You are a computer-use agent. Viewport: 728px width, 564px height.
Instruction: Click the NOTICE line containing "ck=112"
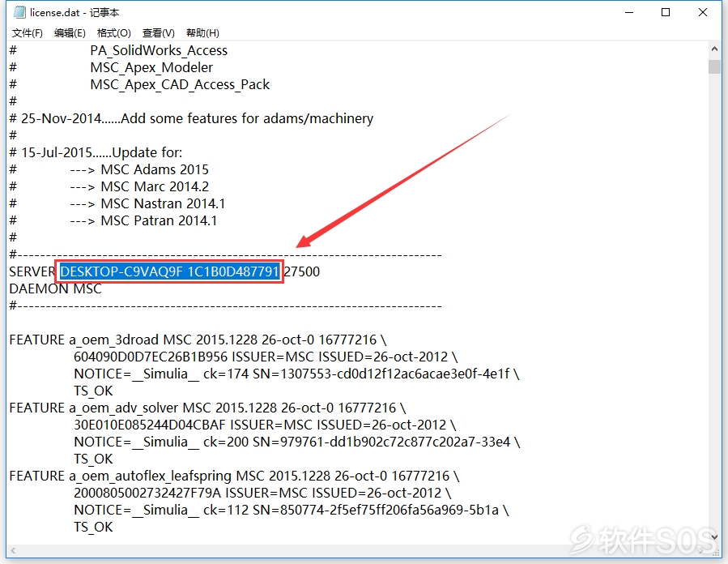292,510
